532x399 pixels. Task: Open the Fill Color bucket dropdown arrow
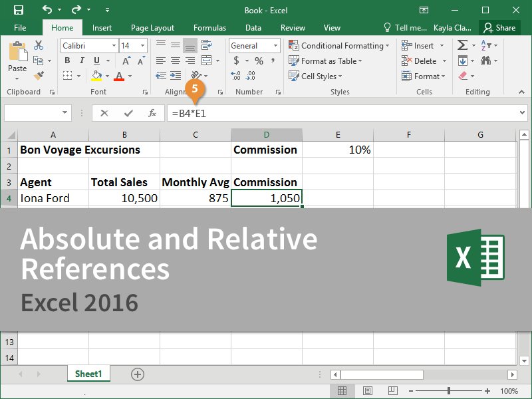click(x=107, y=76)
